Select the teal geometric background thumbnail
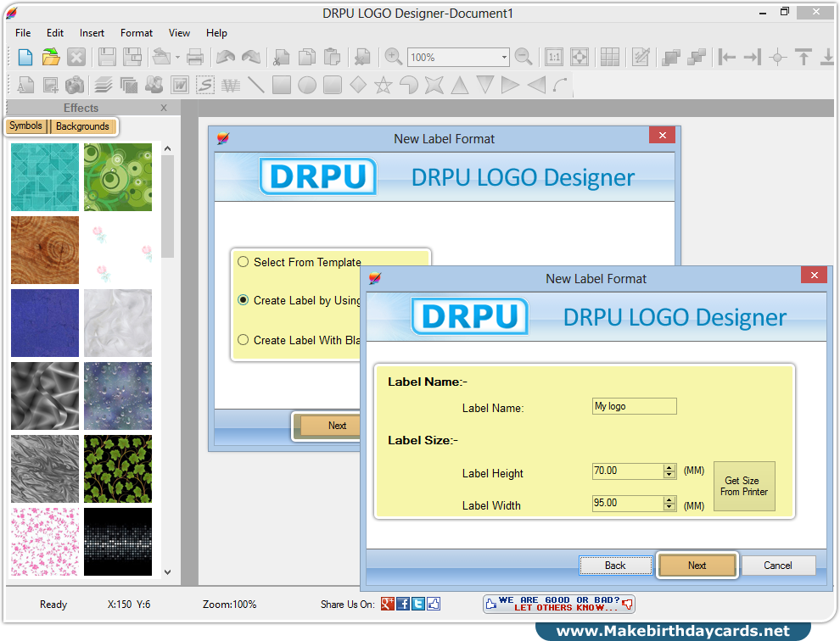 click(45, 176)
